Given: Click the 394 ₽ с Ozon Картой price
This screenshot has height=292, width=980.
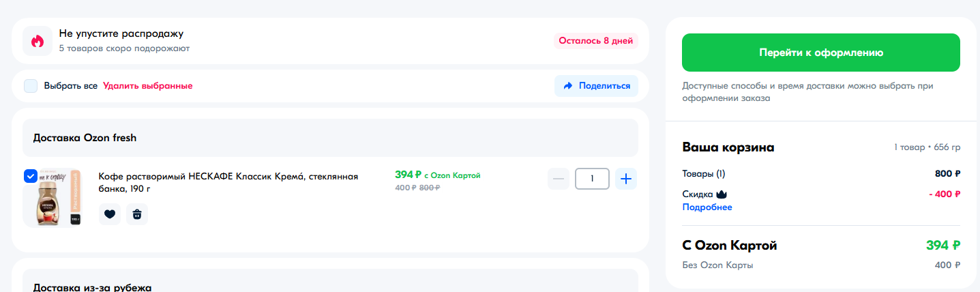Looking at the screenshot, I should point(438,175).
